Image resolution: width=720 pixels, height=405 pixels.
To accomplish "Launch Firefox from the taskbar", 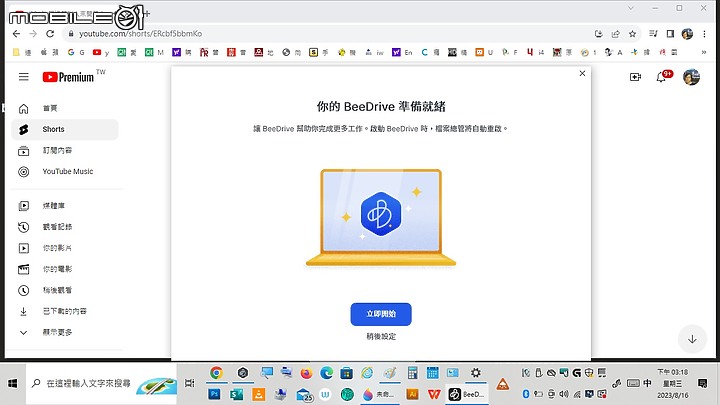I will 306,373.
